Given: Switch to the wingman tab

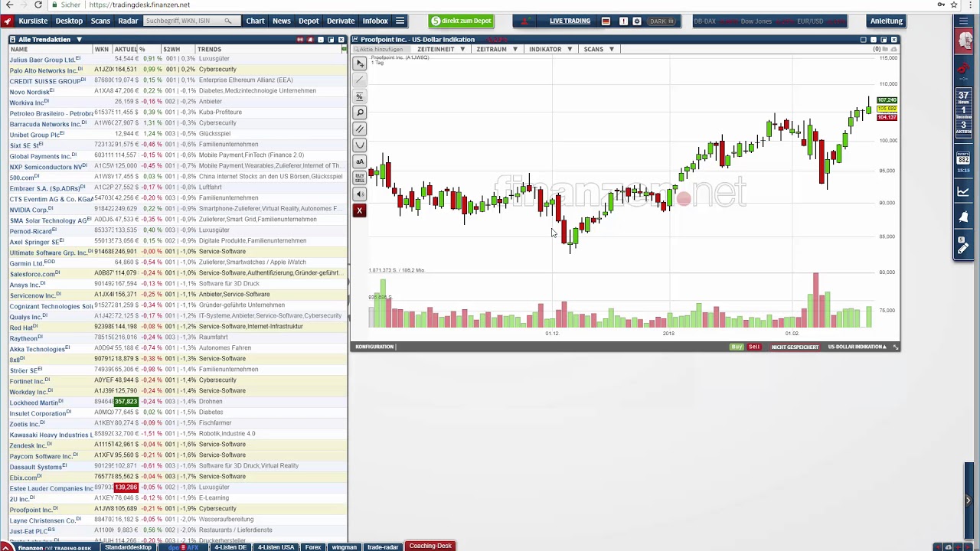Looking at the screenshot, I should coord(345,547).
